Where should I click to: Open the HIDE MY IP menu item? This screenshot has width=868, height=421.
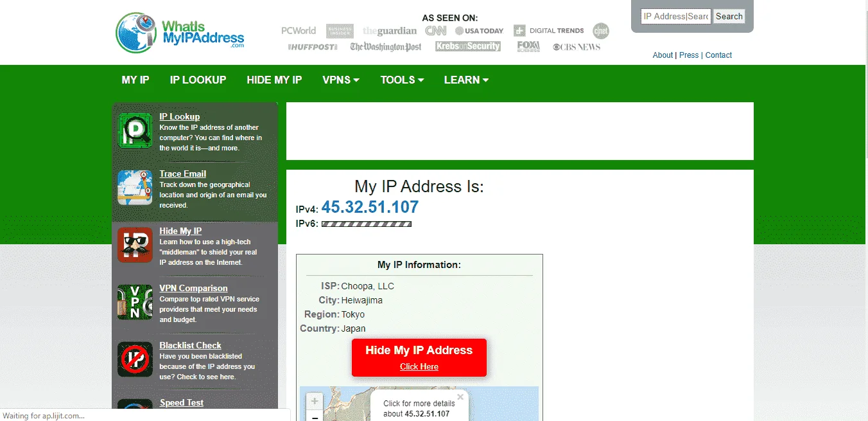click(274, 80)
